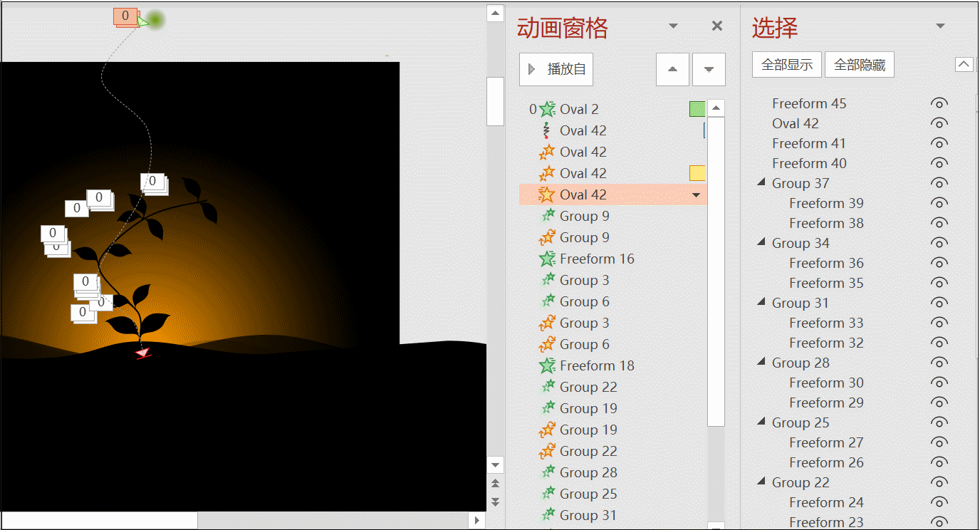Click the orange emphasis icon of Group 22
The image size is (980, 530).
(x=547, y=451)
